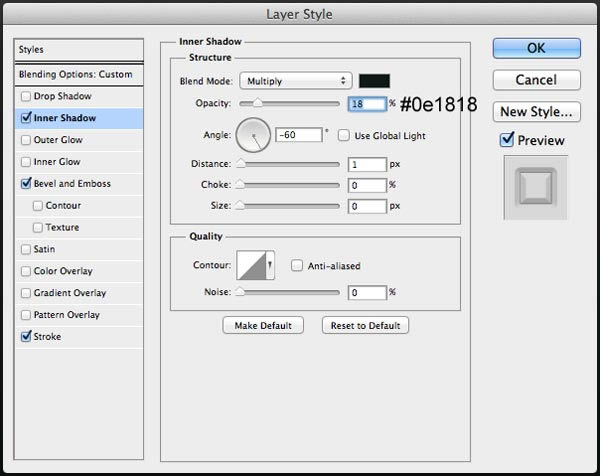This screenshot has width=600, height=476.
Task: Click the style preview thumbnail
Action: 535,187
